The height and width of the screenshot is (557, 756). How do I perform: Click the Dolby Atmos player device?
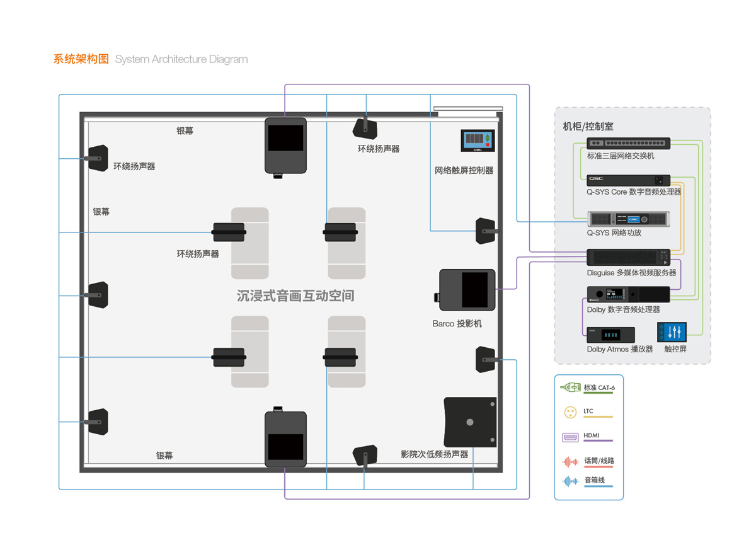click(x=611, y=335)
